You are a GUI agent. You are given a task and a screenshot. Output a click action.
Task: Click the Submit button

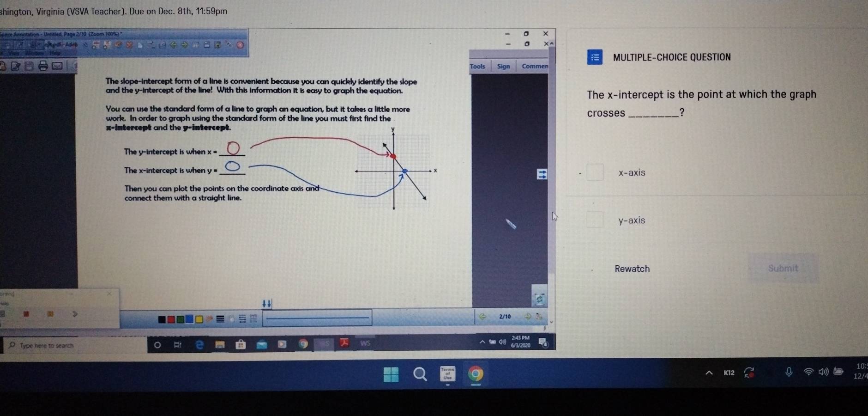783,268
